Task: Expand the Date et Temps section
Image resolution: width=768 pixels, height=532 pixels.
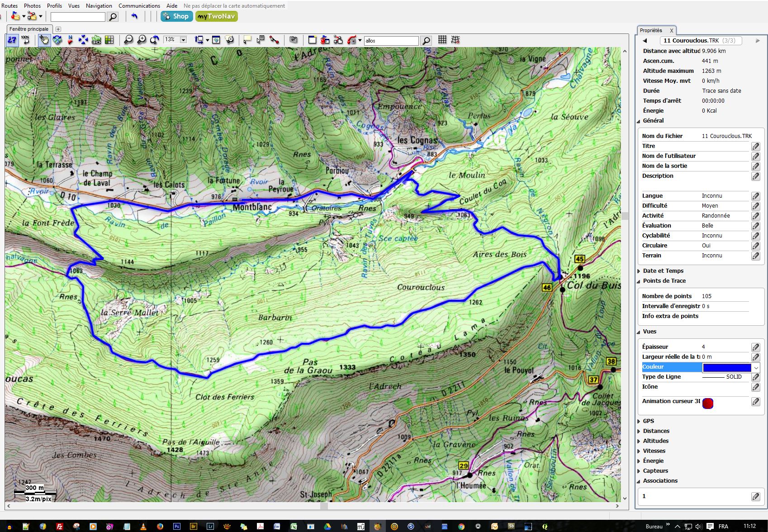Action: pyautogui.click(x=663, y=271)
